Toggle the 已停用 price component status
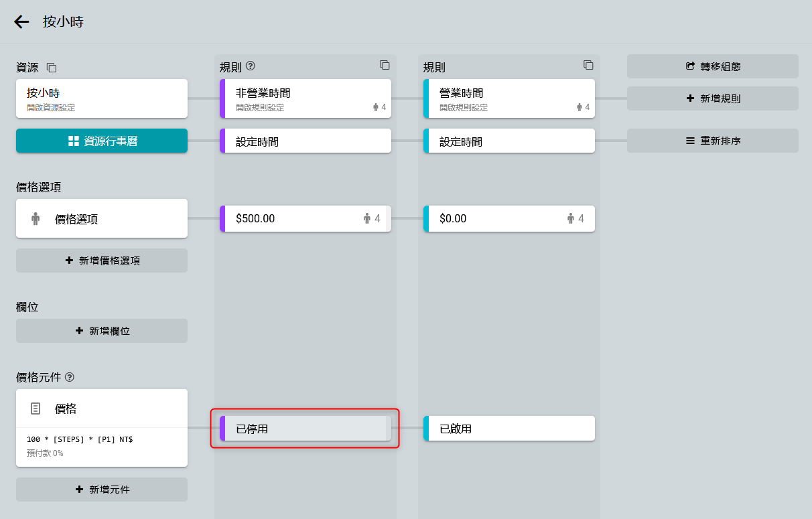Screen dimensions: 812x519 306,429
